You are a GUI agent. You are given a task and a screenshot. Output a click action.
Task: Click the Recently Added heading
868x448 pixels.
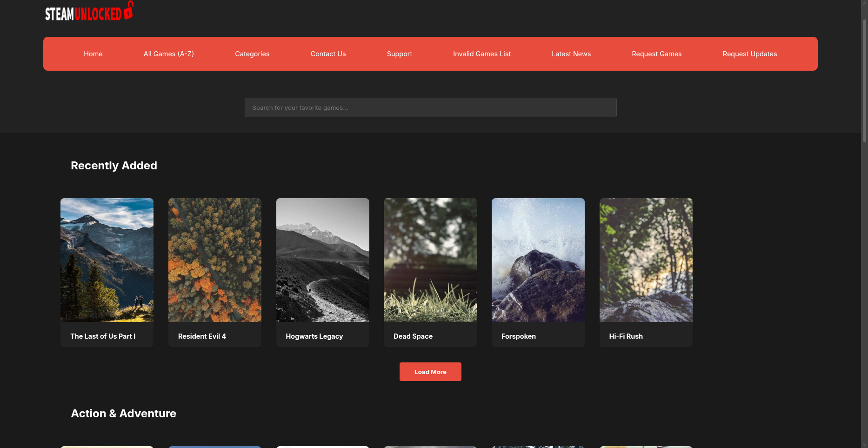114,166
